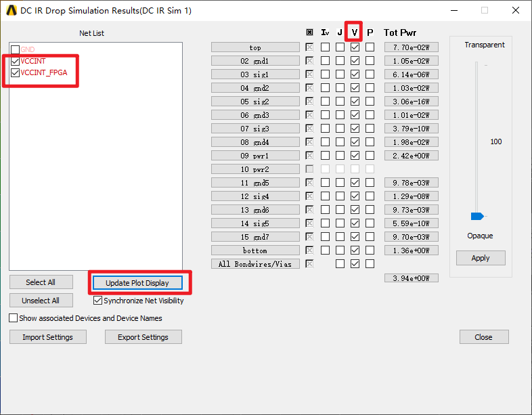The width and height of the screenshot is (532, 415).
Task: Toggle the X box for All Bondwires/Vias
Action: click(309, 263)
